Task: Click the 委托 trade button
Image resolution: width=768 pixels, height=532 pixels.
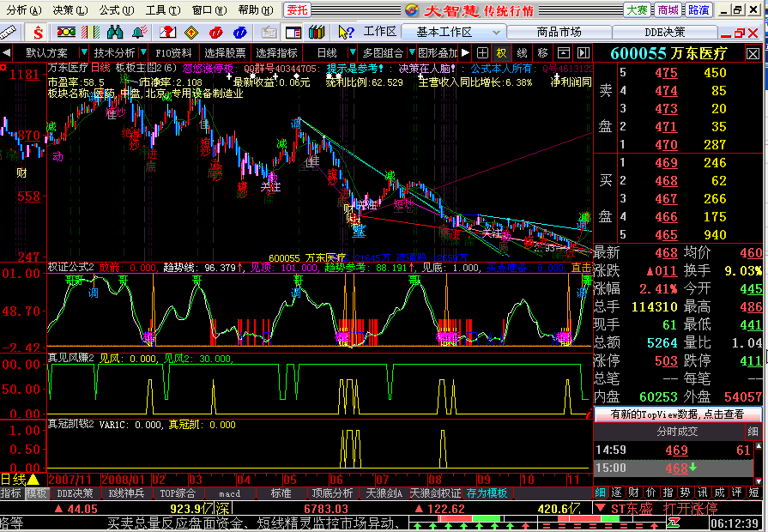Action: coord(297,9)
